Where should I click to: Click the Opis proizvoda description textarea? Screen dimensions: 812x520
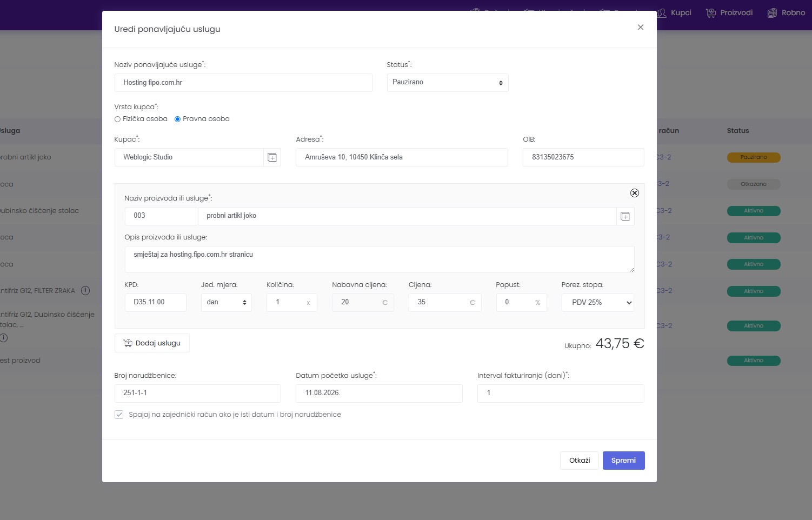click(380, 259)
